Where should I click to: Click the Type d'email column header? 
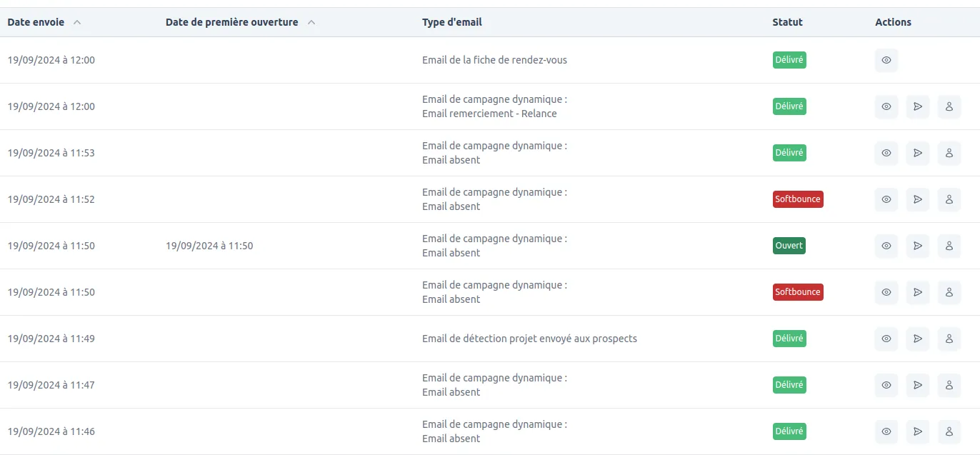[x=452, y=22]
